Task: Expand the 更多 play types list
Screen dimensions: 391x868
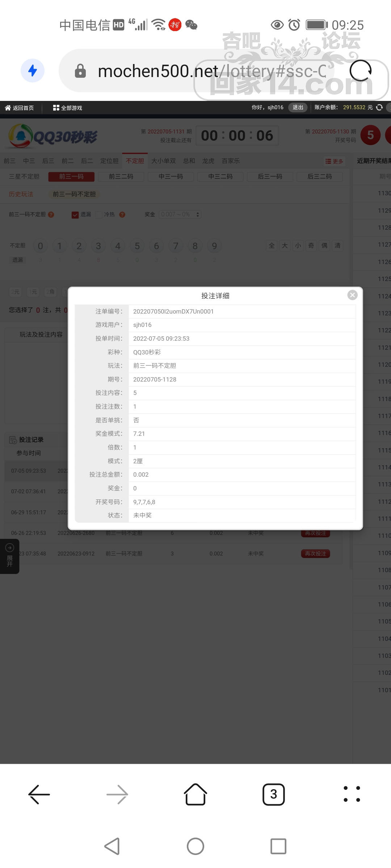Action: point(334,161)
